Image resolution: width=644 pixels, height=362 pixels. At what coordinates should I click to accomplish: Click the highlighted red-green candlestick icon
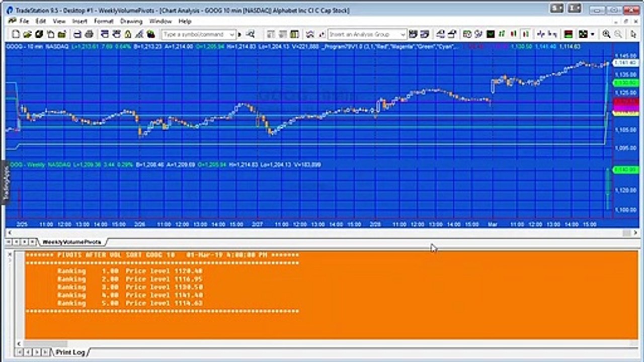pyautogui.click(x=526, y=34)
